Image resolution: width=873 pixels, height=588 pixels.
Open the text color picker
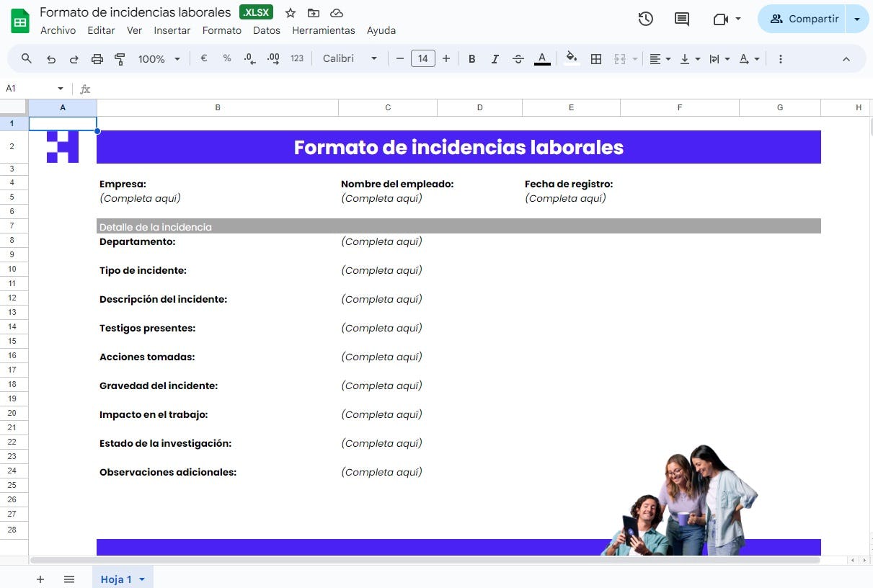click(542, 58)
